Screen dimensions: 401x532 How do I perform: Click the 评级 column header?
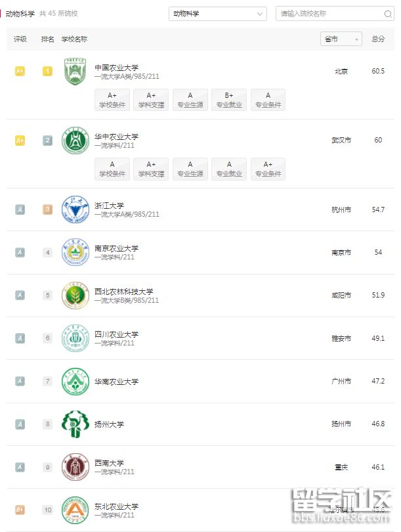[20, 39]
